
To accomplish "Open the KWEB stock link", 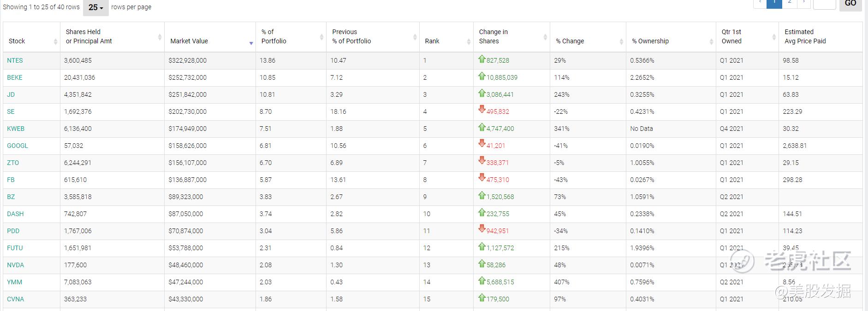I will (16, 129).
